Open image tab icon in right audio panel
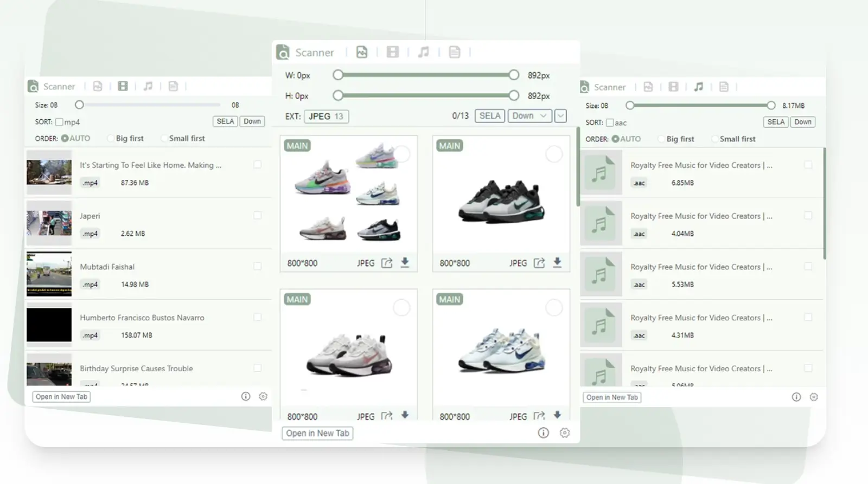 click(x=648, y=87)
